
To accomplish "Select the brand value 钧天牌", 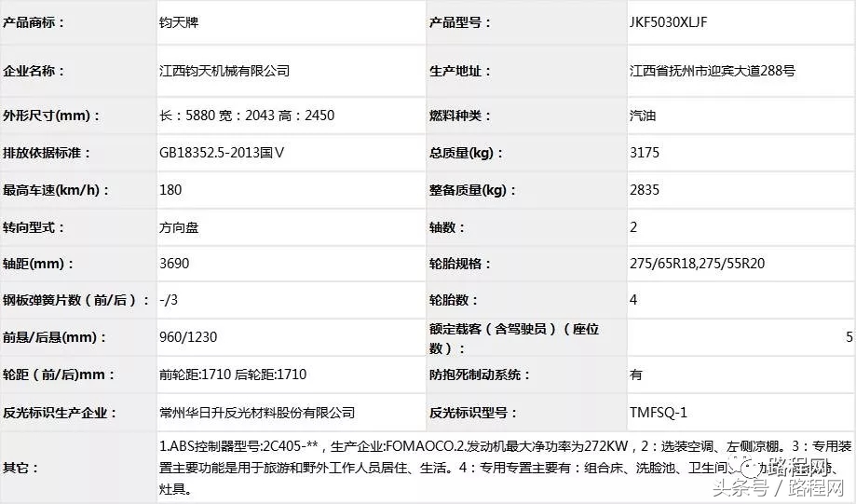I will 179,23.
